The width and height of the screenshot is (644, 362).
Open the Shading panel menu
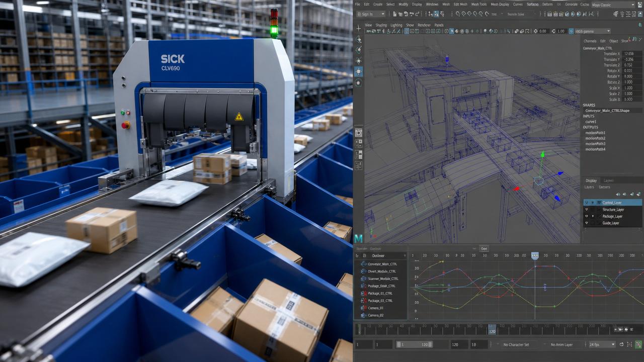(381, 25)
